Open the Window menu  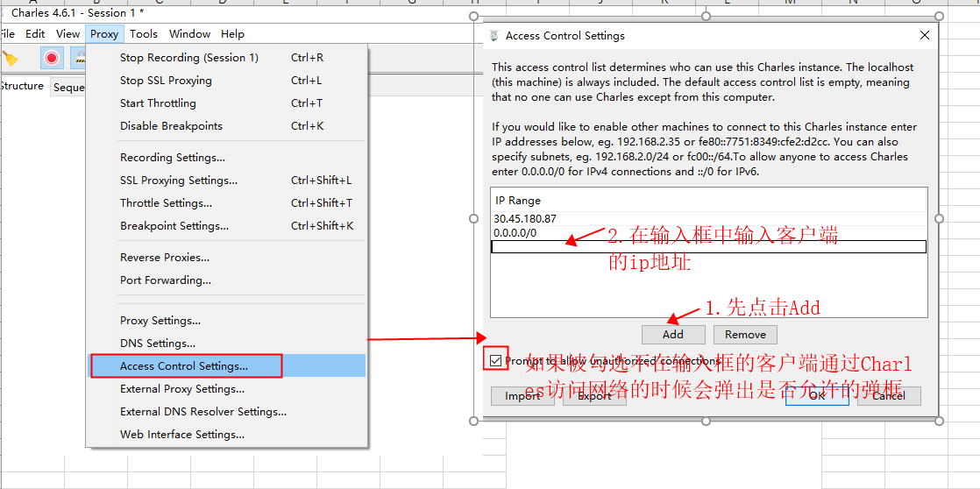190,33
